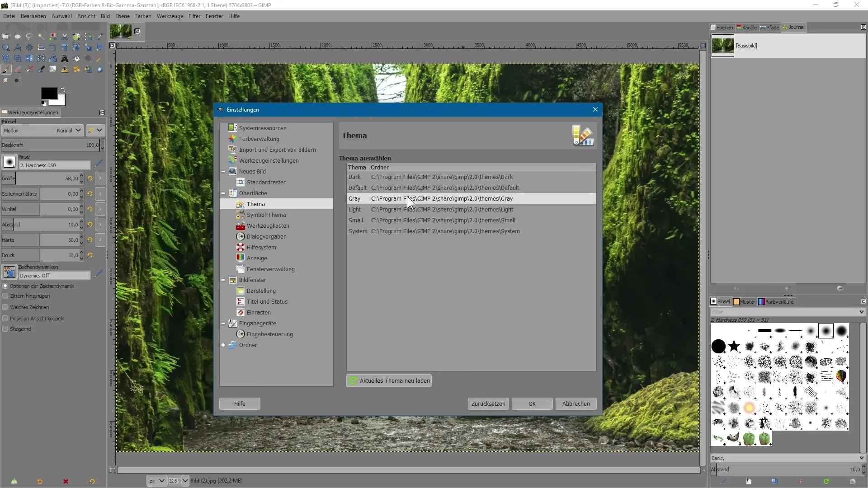Image resolution: width=868 pixels, height=488 pixels.
Task: Select the Zoom magnifier tool
Action: pos(6,47)
